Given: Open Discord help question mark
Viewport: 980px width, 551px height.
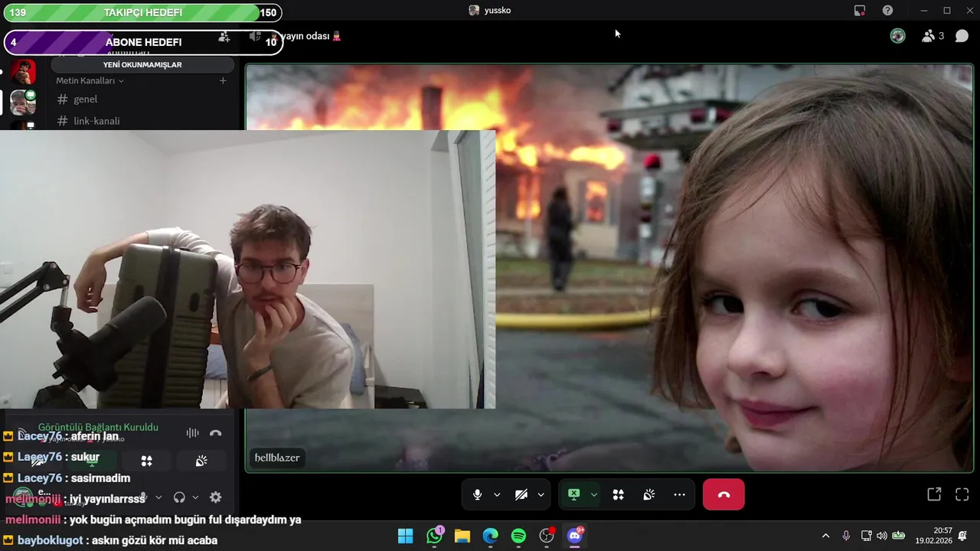Looking at the screenshot, I should click(x=887, y=11).
